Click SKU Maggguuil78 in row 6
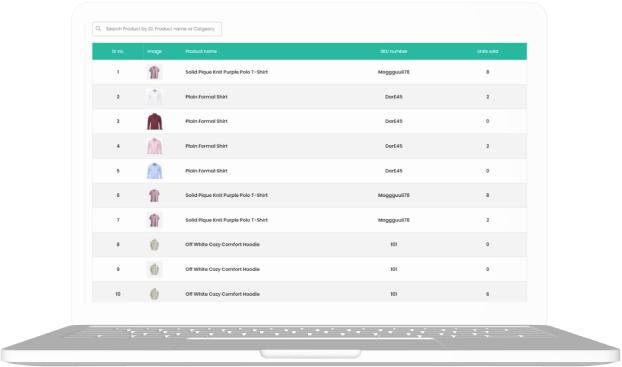This screenshot has width=622, height=367. (x=394, y=195)
